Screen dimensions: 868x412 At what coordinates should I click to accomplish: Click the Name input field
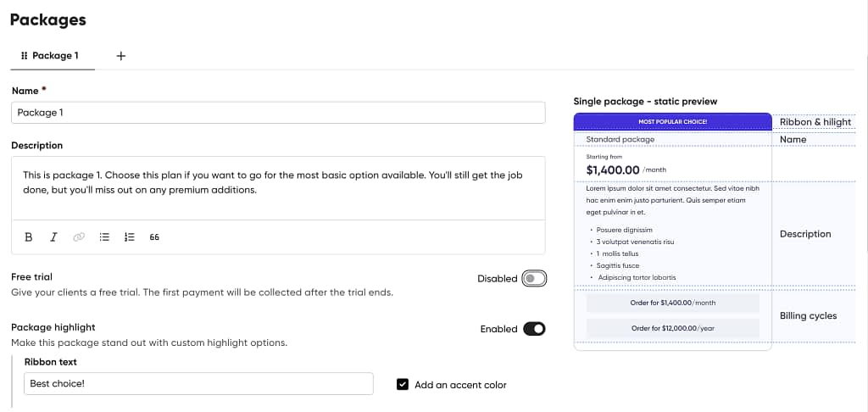[278, 113]
